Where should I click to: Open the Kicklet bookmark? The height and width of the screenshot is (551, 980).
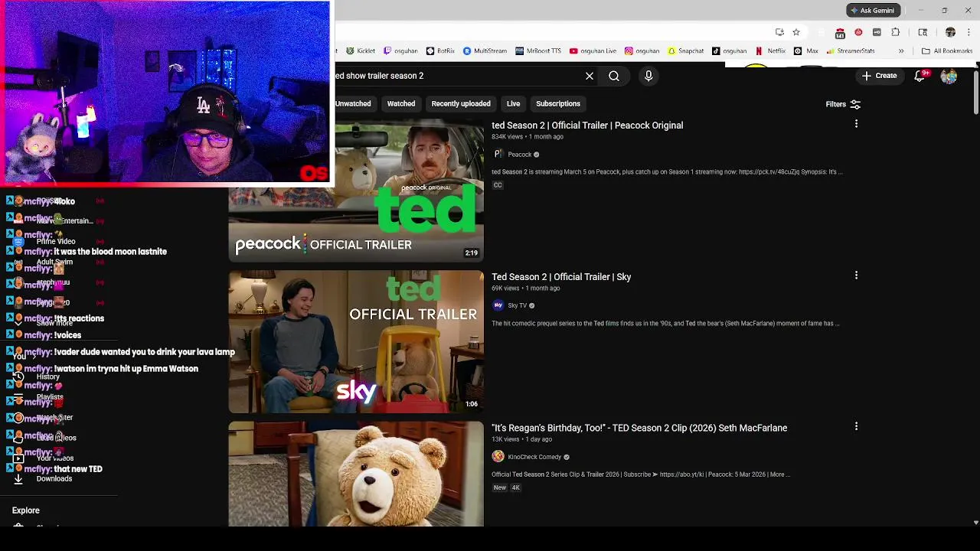361,51
